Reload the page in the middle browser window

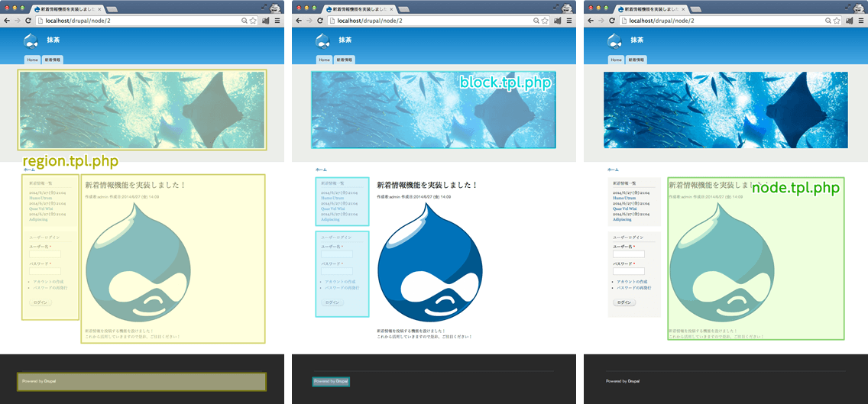click(320, 21)
